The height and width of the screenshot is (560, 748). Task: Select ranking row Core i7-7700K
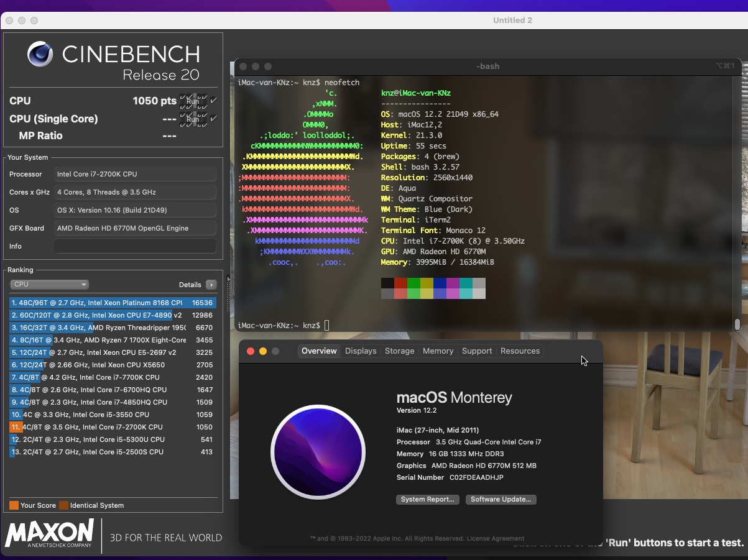[113, 377]
